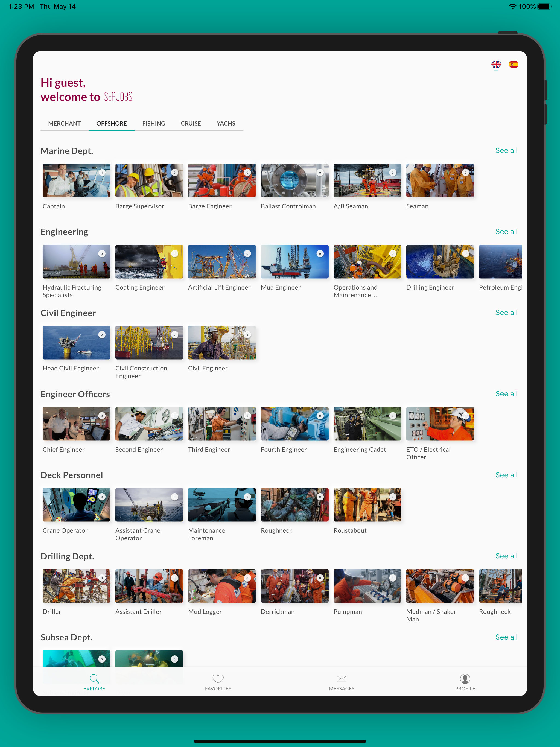Open Hydraulic Fracturing Specialists thumbnail
The width and height of the screenshot is (560, 747).
(76, 261)
